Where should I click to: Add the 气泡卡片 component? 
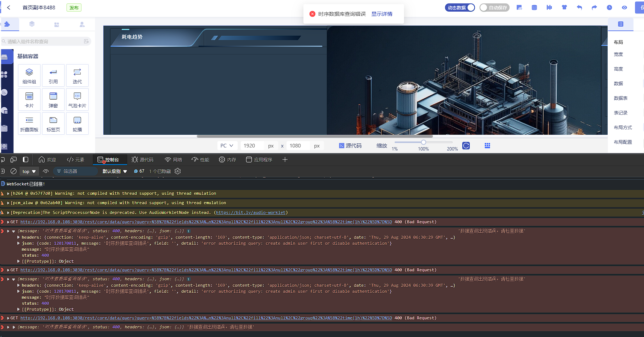click(77, 99)
